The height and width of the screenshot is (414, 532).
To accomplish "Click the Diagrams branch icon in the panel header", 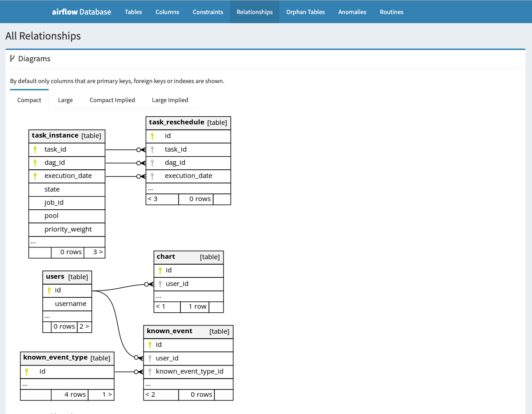I will 11,59.
